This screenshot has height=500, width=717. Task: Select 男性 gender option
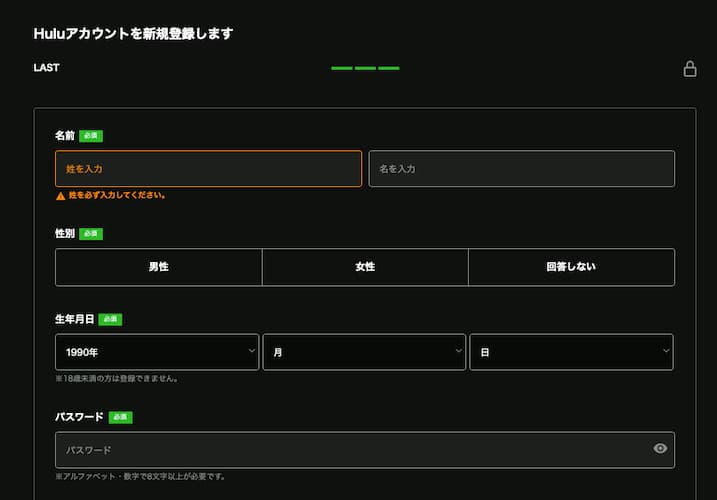click(159, 267)
